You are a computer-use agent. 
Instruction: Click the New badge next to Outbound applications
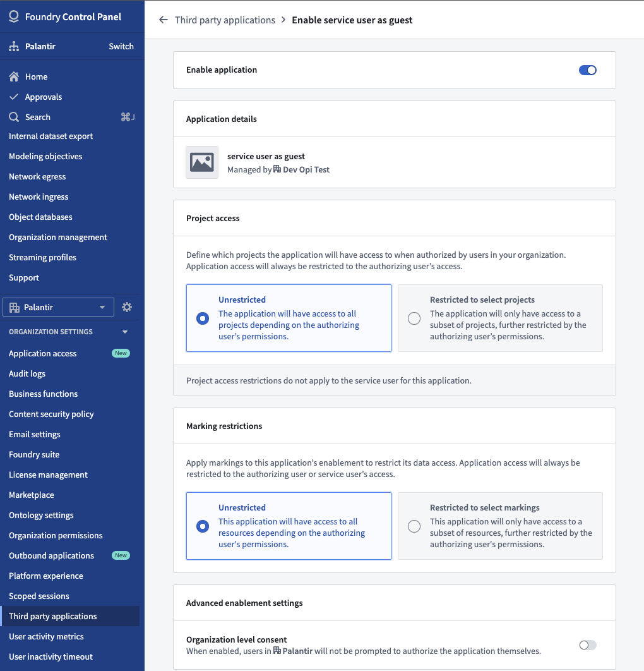tap(121, 555)
